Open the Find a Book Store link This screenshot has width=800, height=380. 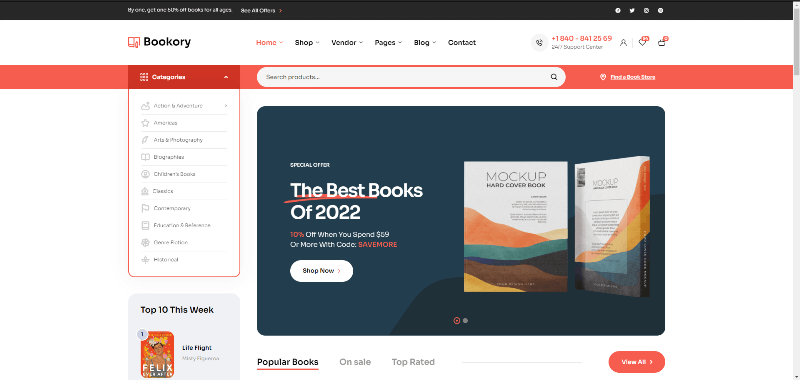(633, 77)
